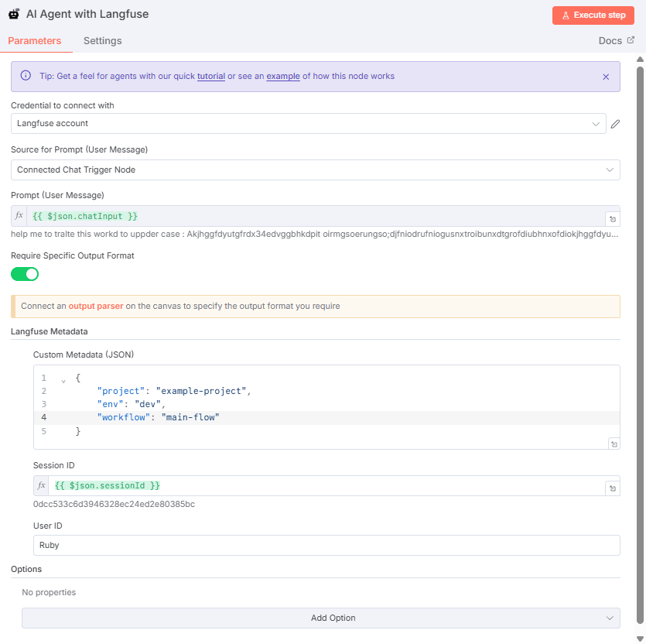Disable the Require Specific Output Format toggle
The height and width of the screenshot is (644, 646).
24,274
